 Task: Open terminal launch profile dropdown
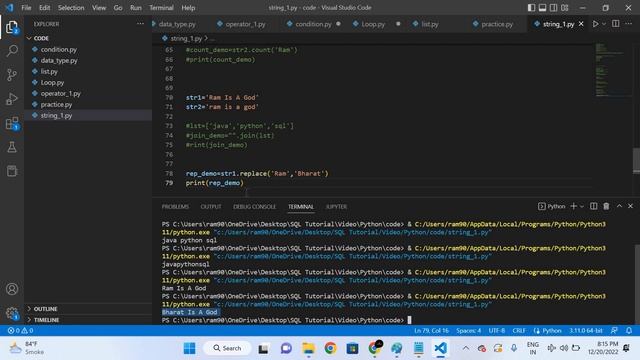pyautogui.click(x=582, y=207)
